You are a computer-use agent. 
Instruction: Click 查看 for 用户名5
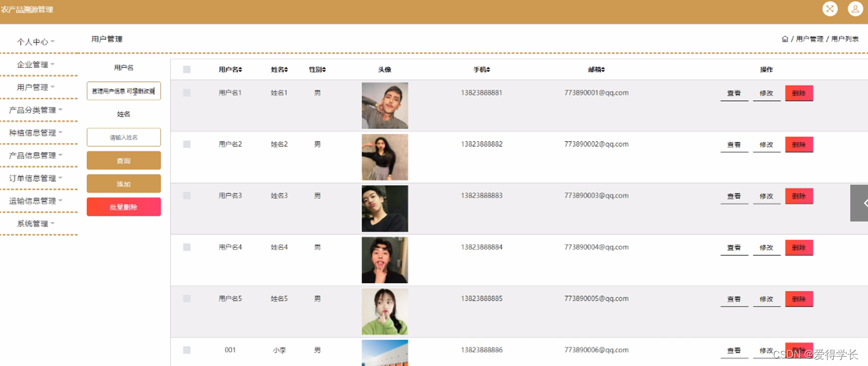(734, 299)
